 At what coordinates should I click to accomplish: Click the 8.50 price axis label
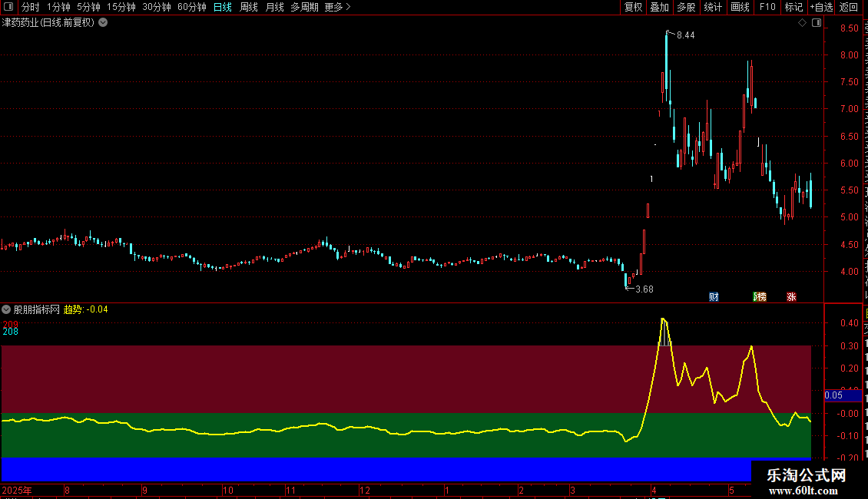(849, 28)
